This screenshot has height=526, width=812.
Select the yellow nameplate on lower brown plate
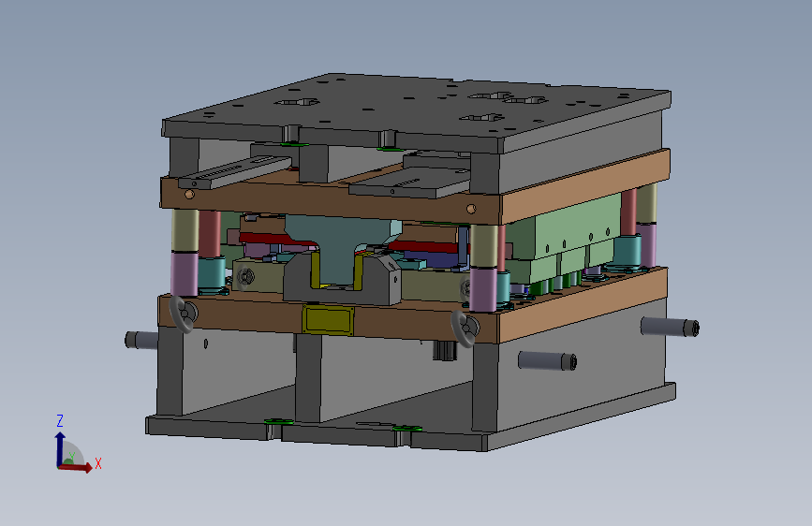tap(329, 320)
